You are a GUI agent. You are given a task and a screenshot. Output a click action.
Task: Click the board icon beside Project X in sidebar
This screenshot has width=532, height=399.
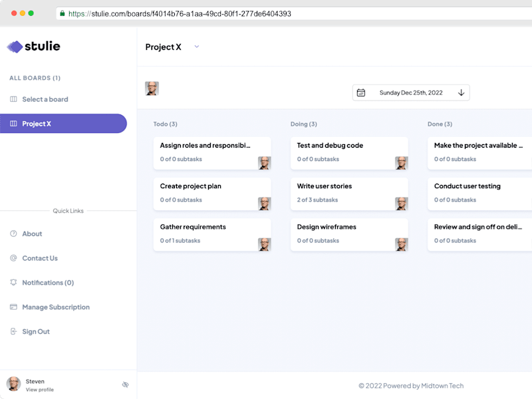click(x=13, y=124)
